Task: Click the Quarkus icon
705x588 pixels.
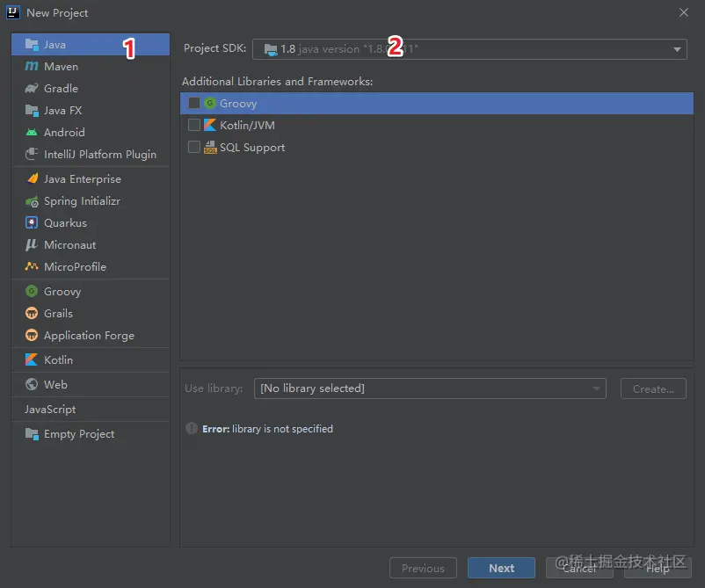Action: point(32,222)
